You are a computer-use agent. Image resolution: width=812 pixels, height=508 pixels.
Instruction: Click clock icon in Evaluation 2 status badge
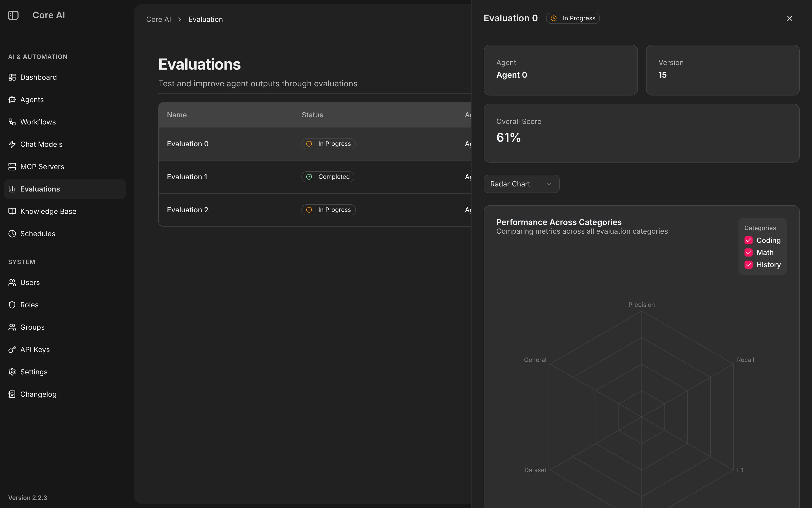(309, 210)
